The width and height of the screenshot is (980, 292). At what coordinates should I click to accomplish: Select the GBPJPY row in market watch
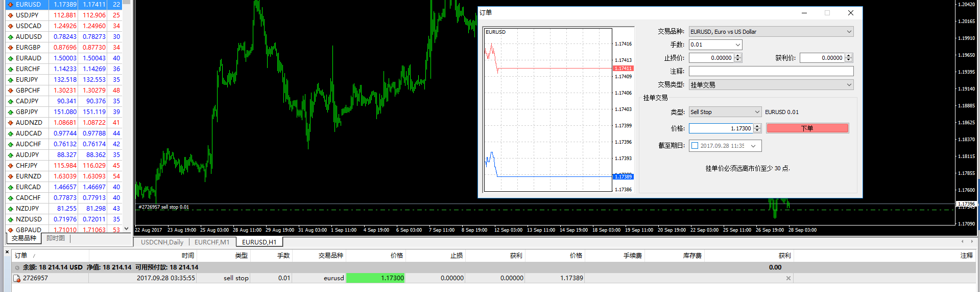64,112
